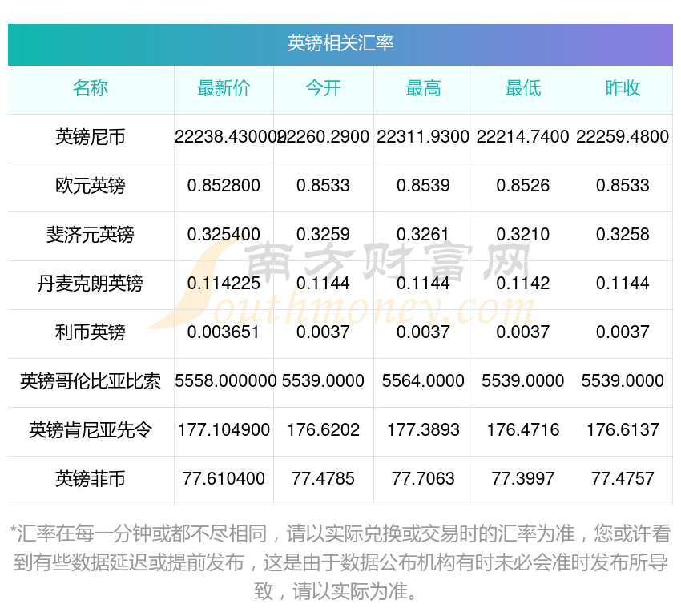681x616 pixels.
Task: Click opening value 77.4785
Action: (323, 478)
